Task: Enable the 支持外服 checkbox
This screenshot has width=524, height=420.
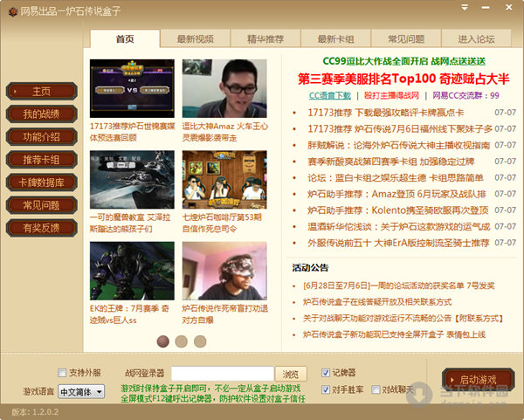Action: [62, 373]
